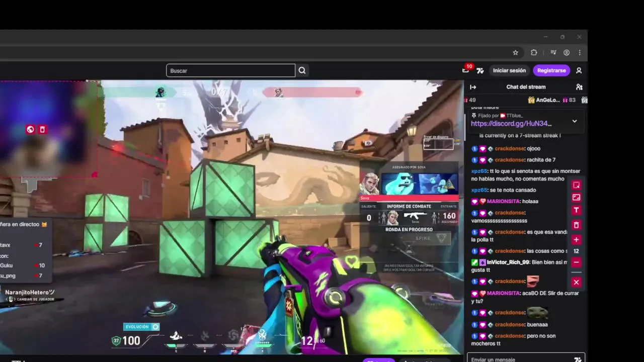The height and width of the screenshot is (362, 644).
Task: Bookmark this page with star icon
Action: tap(515, 53)
